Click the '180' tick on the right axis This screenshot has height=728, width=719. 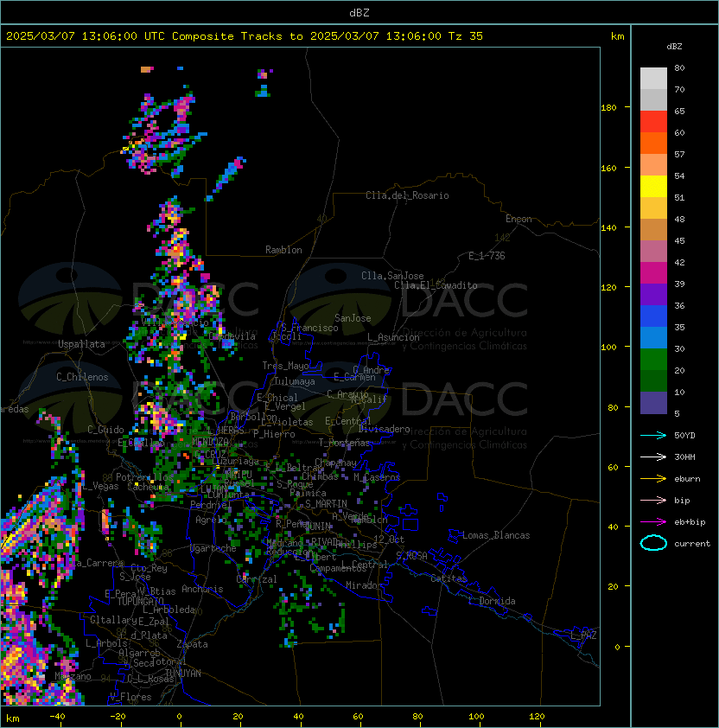pos(608,108)
